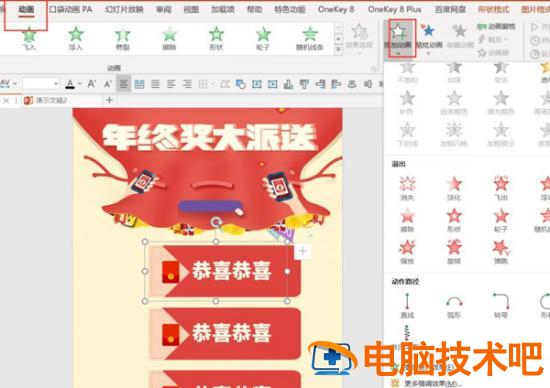Viewport: 550px width, 388px height.
Task: Click the font color A button
Action: [70, 84]
